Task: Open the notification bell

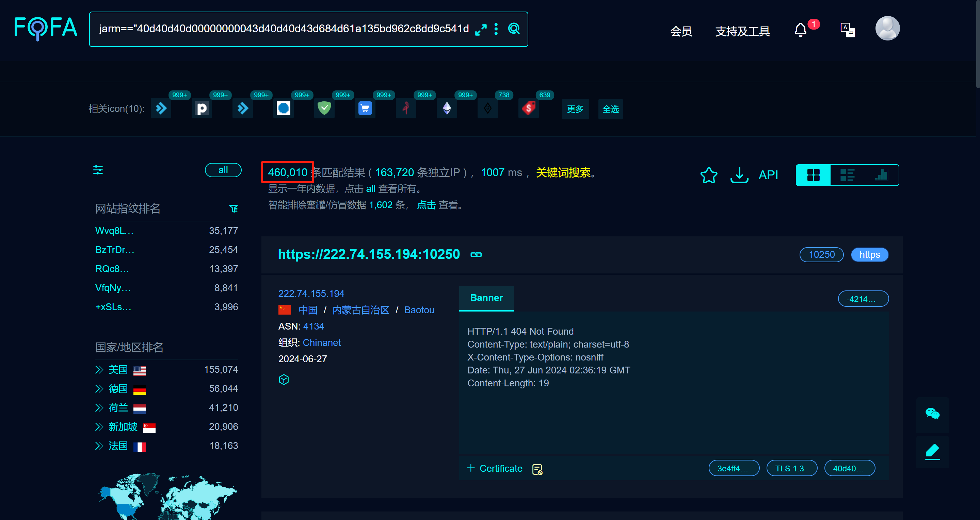Action: point(800,30)
